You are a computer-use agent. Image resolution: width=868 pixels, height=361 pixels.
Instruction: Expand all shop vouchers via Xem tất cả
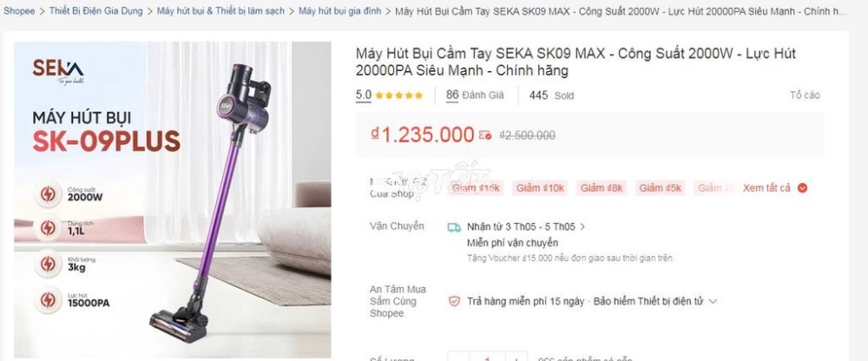pos(766,188)
